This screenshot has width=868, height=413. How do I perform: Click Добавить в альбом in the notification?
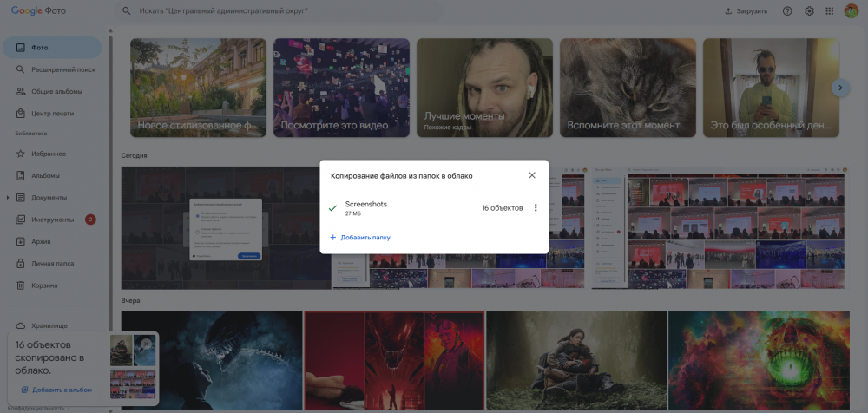56,390
